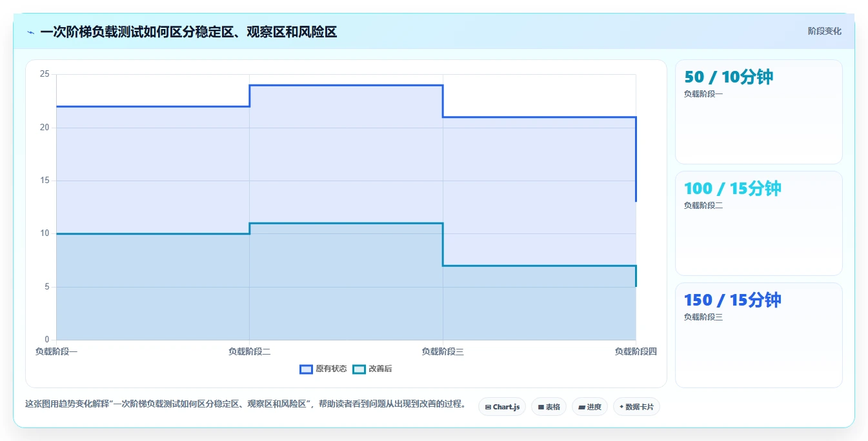Click the 100 / 15分钟 value in the second card

(732, 189)
